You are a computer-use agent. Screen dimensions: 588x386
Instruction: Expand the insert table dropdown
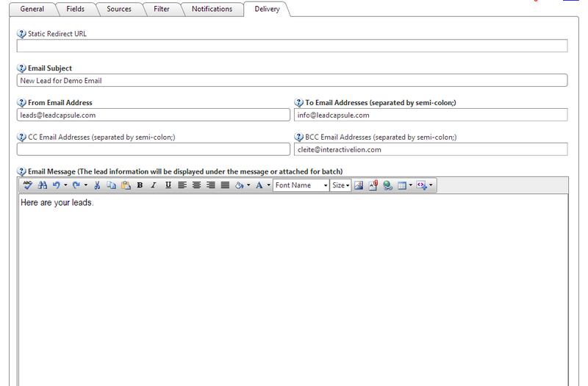tap(410, 185)
